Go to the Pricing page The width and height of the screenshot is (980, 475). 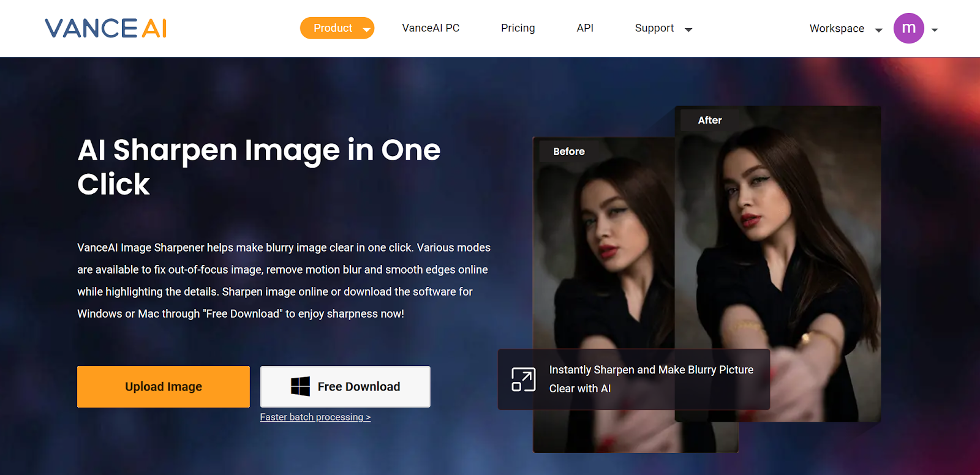click(518, 28)
